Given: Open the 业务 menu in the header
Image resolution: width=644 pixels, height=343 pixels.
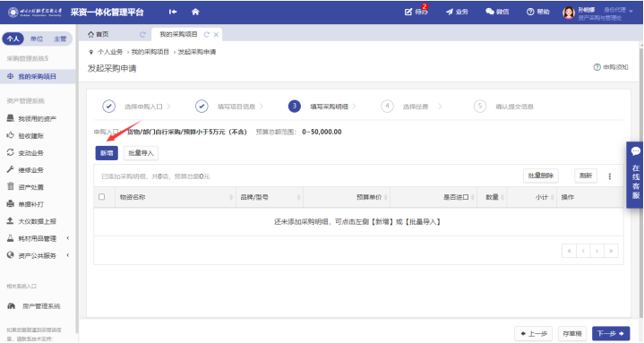Looking at the screenshot, I should [x=457, y=12].
